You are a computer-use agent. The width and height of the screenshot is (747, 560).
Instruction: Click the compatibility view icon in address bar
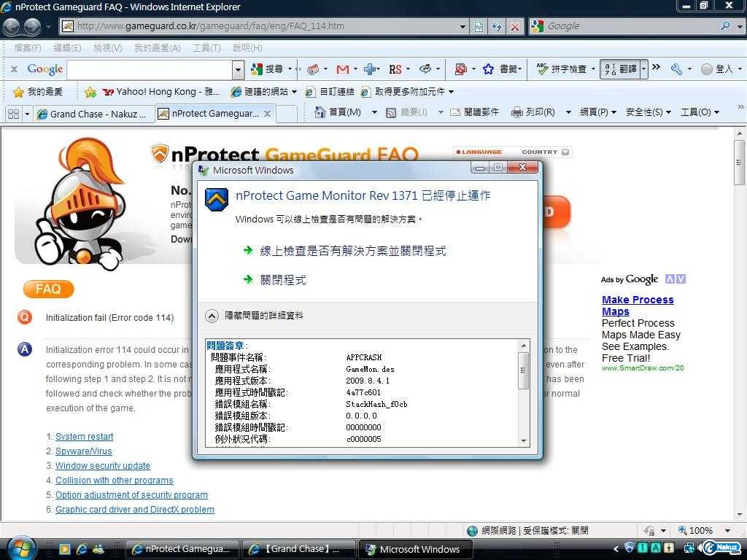point(479,26)
